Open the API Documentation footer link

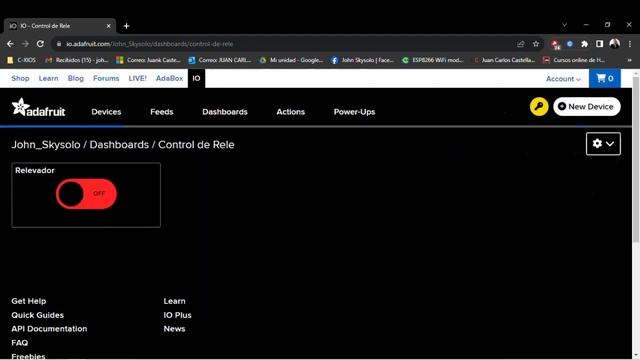pos(49,329)
